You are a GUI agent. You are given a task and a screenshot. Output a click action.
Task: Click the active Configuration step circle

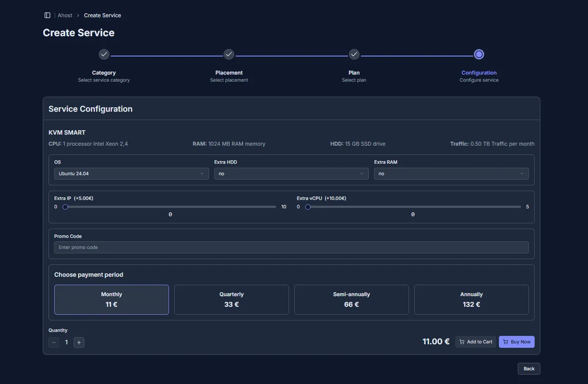pos(479,54)
